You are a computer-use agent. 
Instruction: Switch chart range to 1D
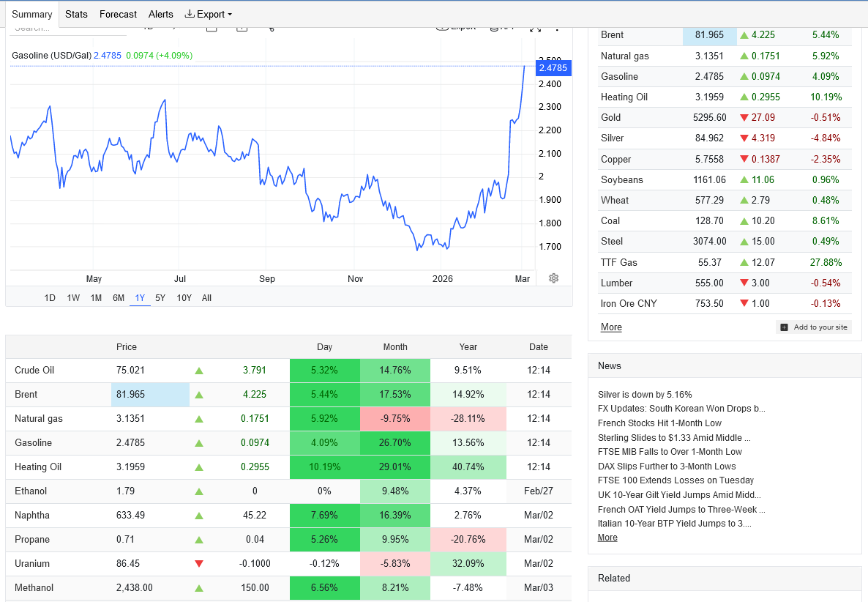(x=50, y=298)
